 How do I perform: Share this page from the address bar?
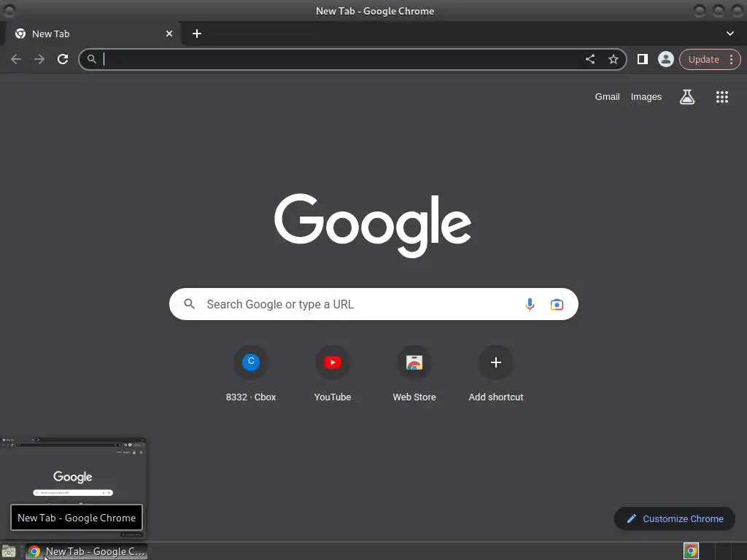[x=589, y=59]
